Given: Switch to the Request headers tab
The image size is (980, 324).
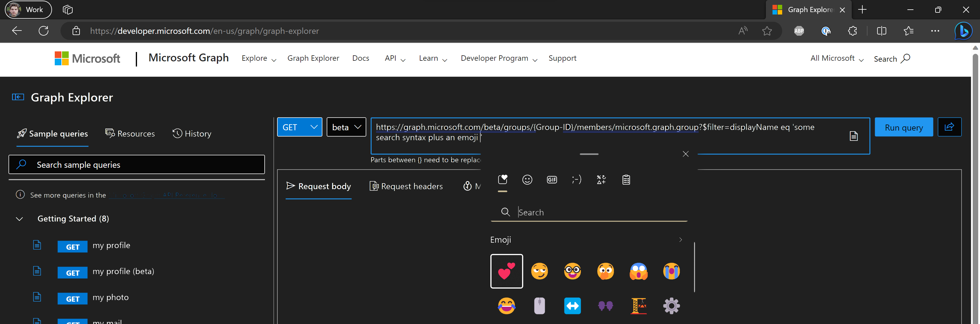Looking at the screenshot, I should pyautogui.click(x=406, y=186).
